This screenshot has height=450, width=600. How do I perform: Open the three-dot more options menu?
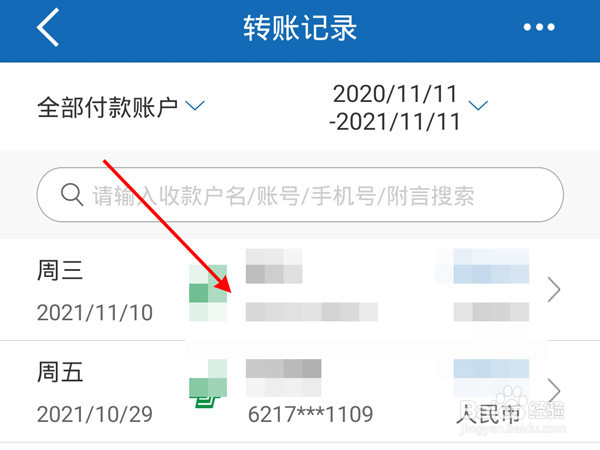click(539, 27)
